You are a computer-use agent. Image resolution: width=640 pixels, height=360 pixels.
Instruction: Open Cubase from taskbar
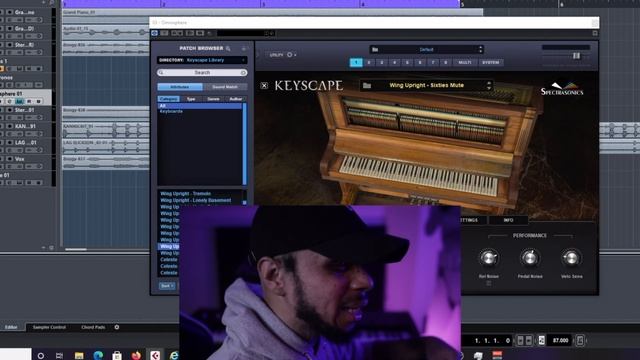155,356
